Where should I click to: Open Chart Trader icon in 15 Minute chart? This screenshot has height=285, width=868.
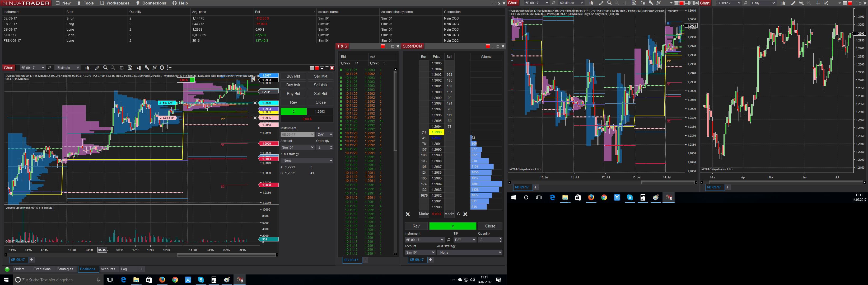point(139,68)
